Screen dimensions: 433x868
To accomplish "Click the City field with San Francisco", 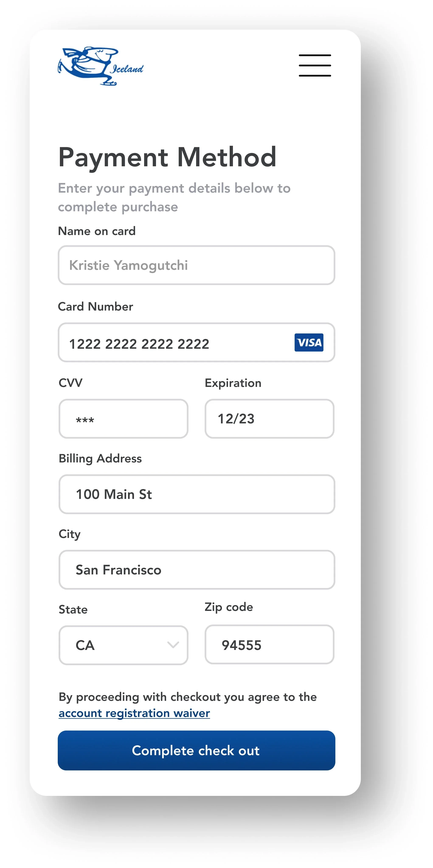I will pyautogui.click(x=197, y=570).
